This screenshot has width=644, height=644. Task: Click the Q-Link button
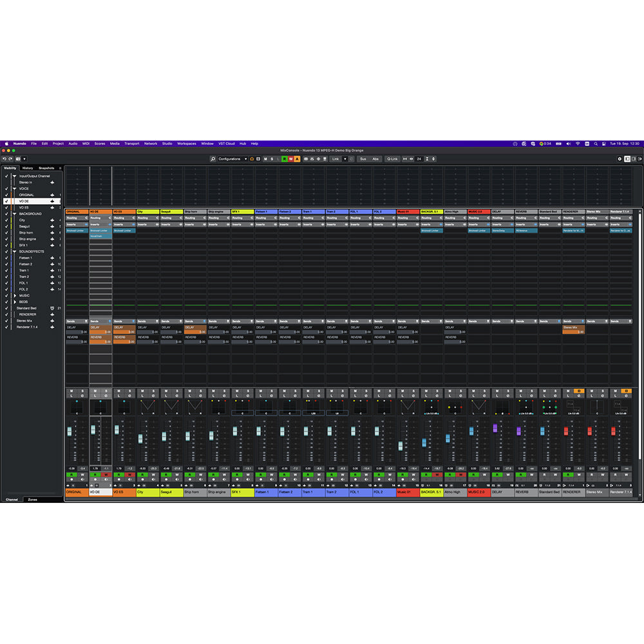coord(392,159)
